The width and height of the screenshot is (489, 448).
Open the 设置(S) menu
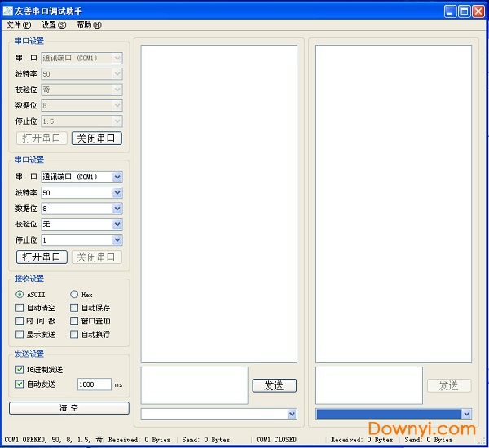[54, 24]
